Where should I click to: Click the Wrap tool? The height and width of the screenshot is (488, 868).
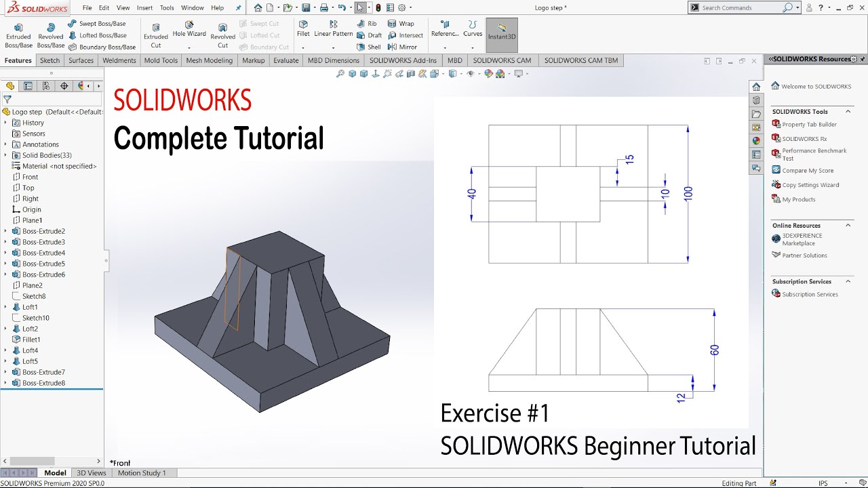click(x=401, y=24)
